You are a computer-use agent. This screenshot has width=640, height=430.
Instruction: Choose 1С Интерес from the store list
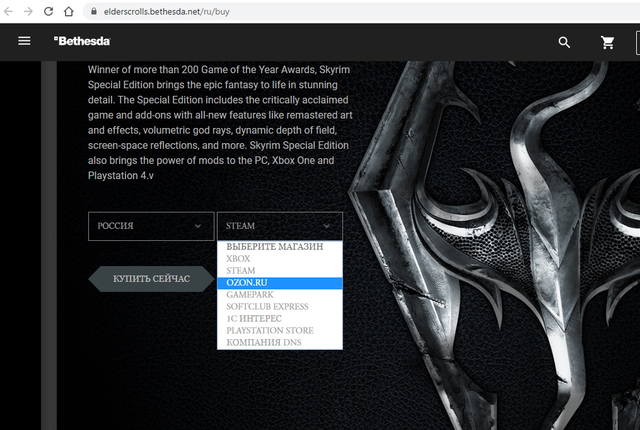pyautogui.click(x=280, y=318)
